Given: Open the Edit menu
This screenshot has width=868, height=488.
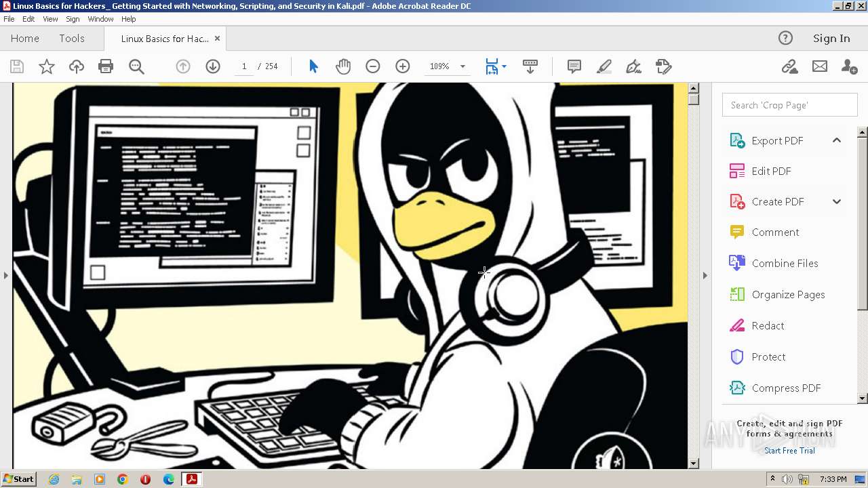Looking at the screenshot, I should click(28, 19).
